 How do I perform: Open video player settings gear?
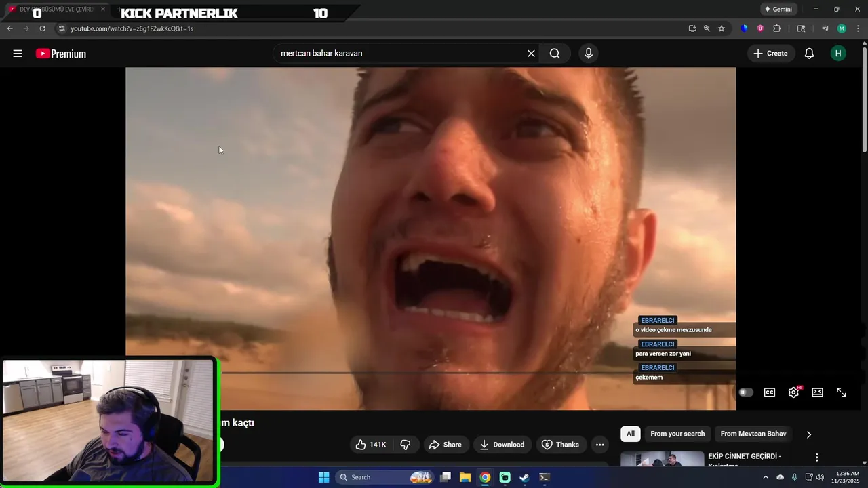pos(793,392)
